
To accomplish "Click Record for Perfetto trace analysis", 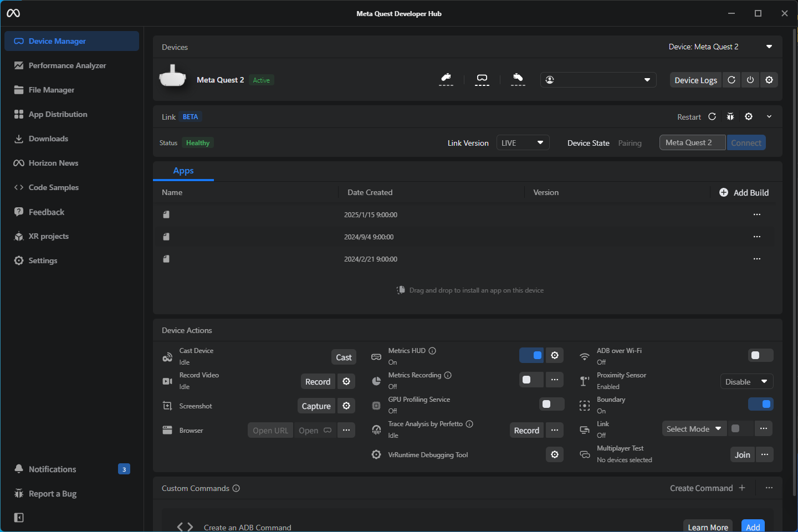I will (x=526, y=431).
